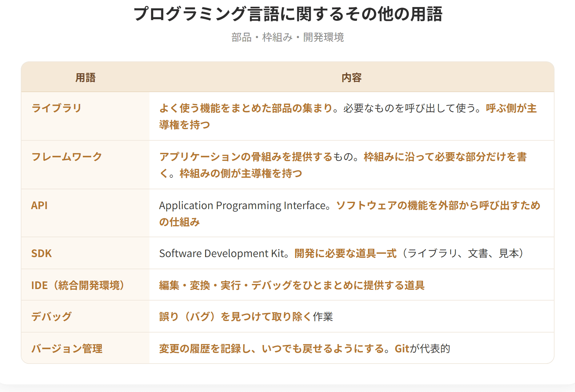Click text 作業 in デバッグ row
Screen dimensions: 575x392
coord(323,317)
